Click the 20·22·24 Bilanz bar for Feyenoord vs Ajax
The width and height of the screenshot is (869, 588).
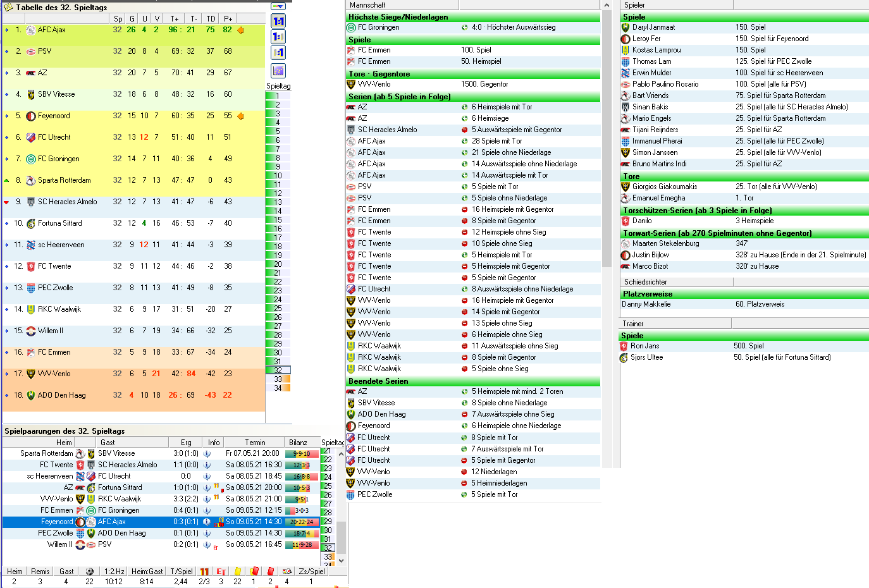click(x=302, y=522)
